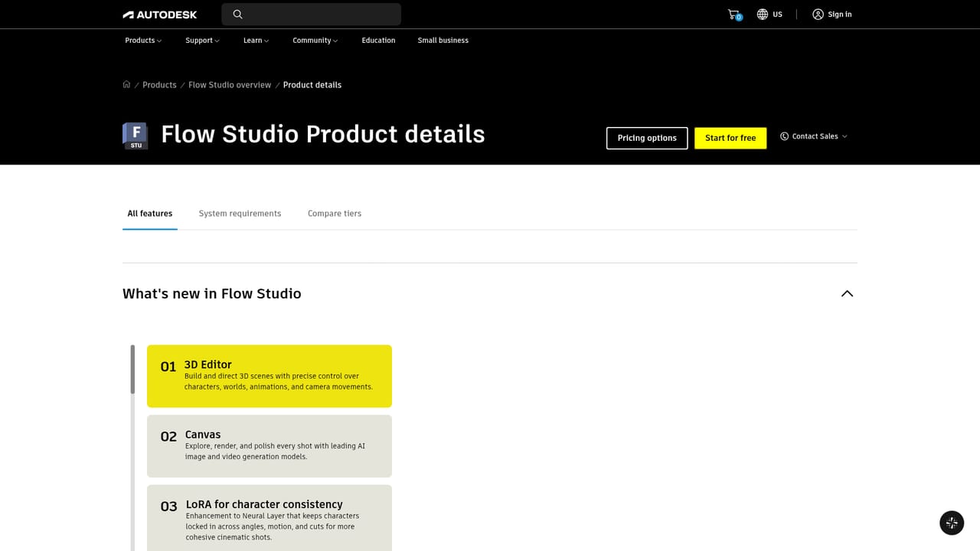Expand the Community menu
The image size is (980, 551).
pyautogui.click(x=315, y=41)
